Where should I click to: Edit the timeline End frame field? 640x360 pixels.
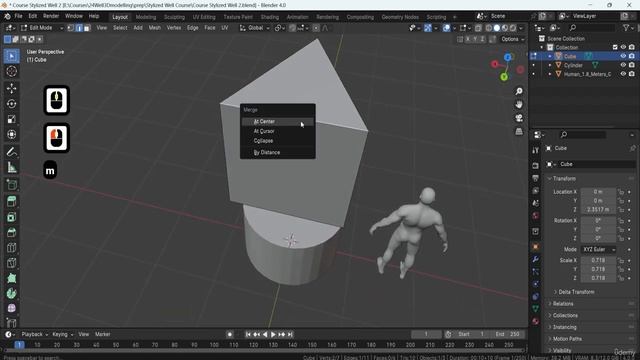[x=507, y=334]
